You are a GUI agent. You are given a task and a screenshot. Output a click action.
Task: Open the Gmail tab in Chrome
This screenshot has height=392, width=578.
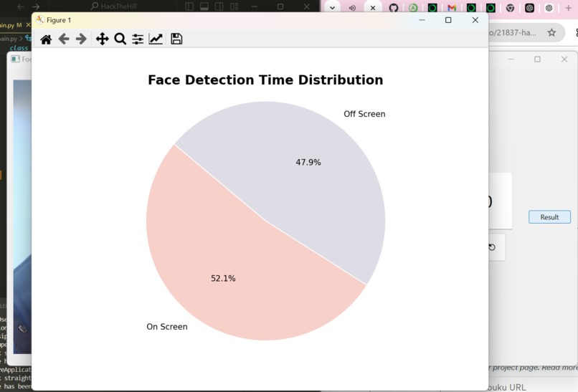click(x=452, y=8)
